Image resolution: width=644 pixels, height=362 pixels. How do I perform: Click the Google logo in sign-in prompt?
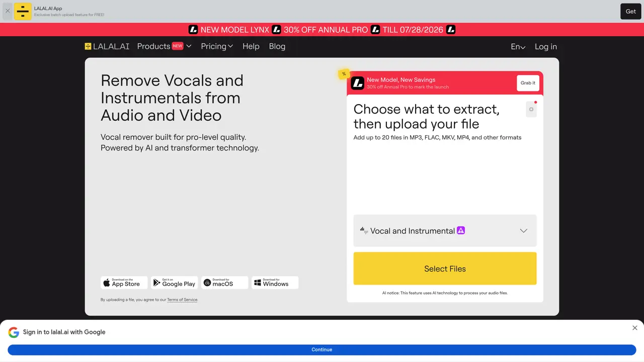click(14, 332)
